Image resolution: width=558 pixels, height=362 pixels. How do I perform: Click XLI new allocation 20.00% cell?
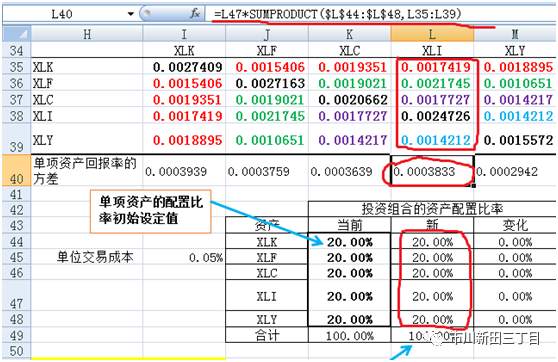click(432, 296)
